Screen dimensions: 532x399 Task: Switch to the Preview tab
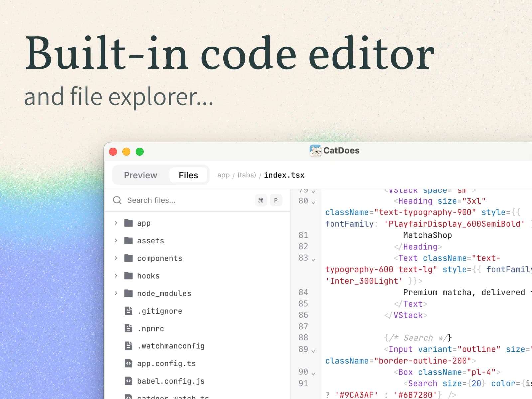(x=140, y=175)
